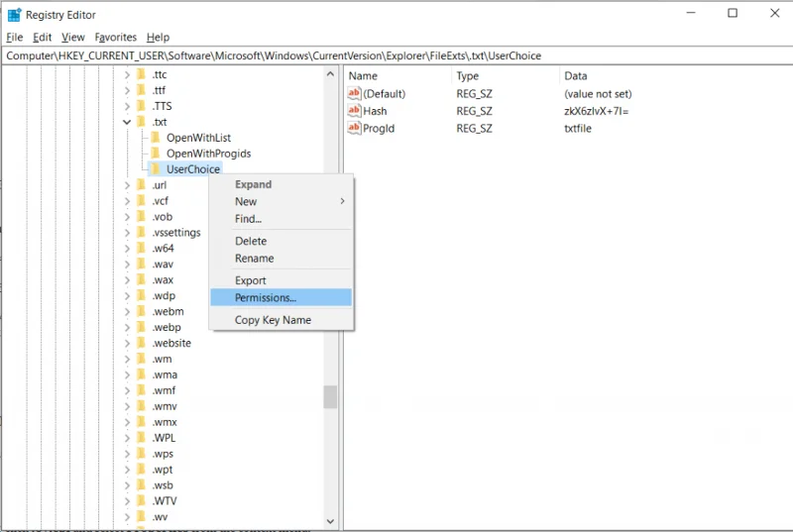Choose Rename in context menu
793x532 pixels.
click(x=281, y=259)
